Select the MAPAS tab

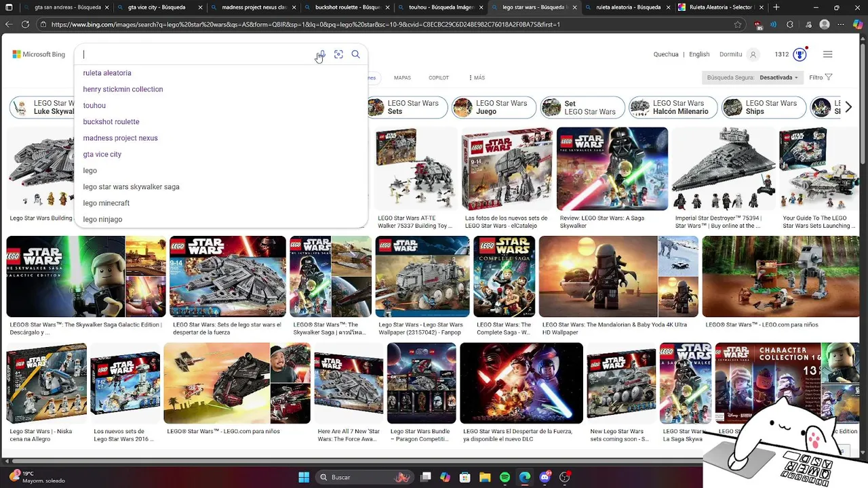click(x=402, y=78)
